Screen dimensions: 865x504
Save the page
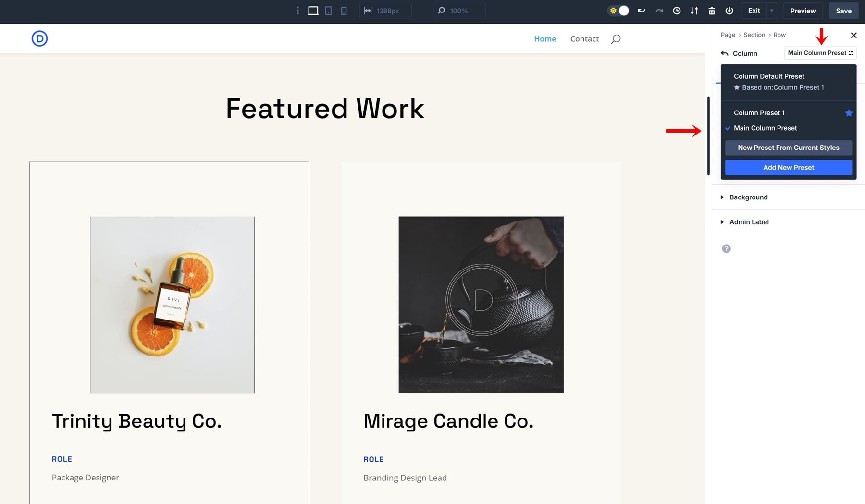pos(844,11)
